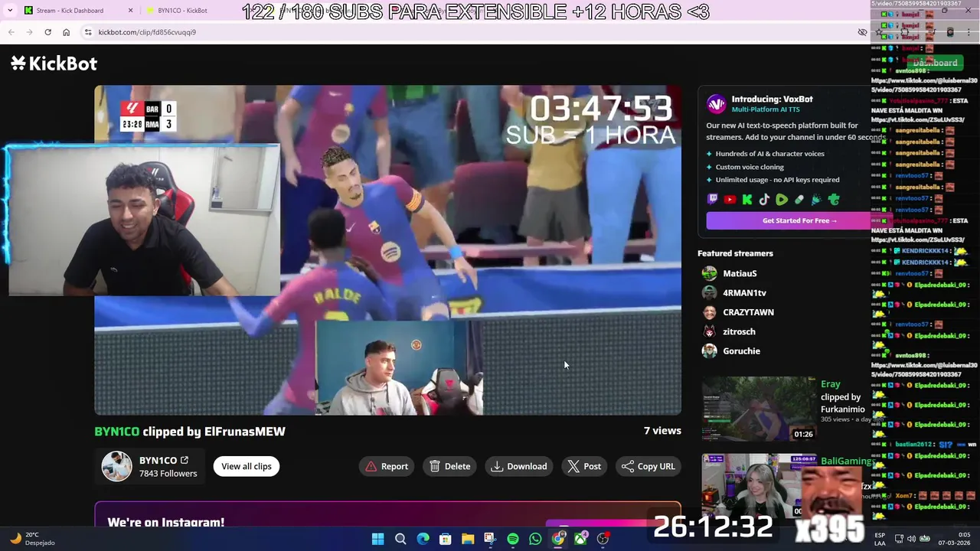This screenshot has width=980, height=551.
Task: Click the Twitch icon in VoxBot ad
Action: click(713, 200)
